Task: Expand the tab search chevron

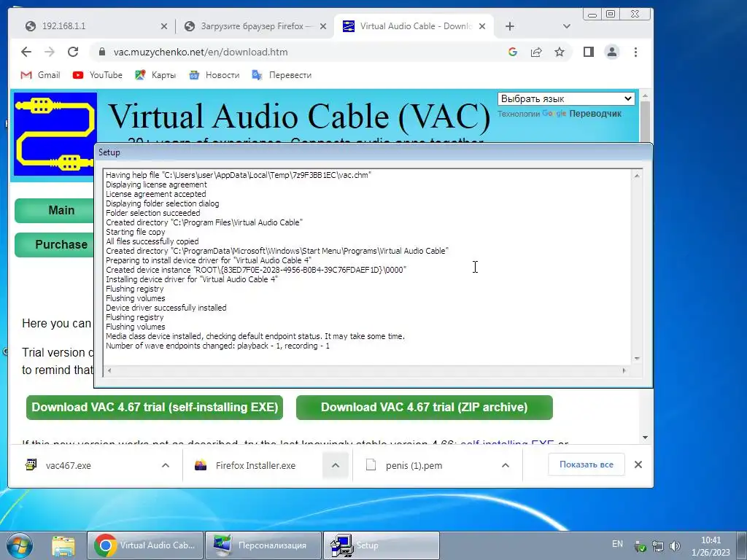Action: tap(566, 26)
